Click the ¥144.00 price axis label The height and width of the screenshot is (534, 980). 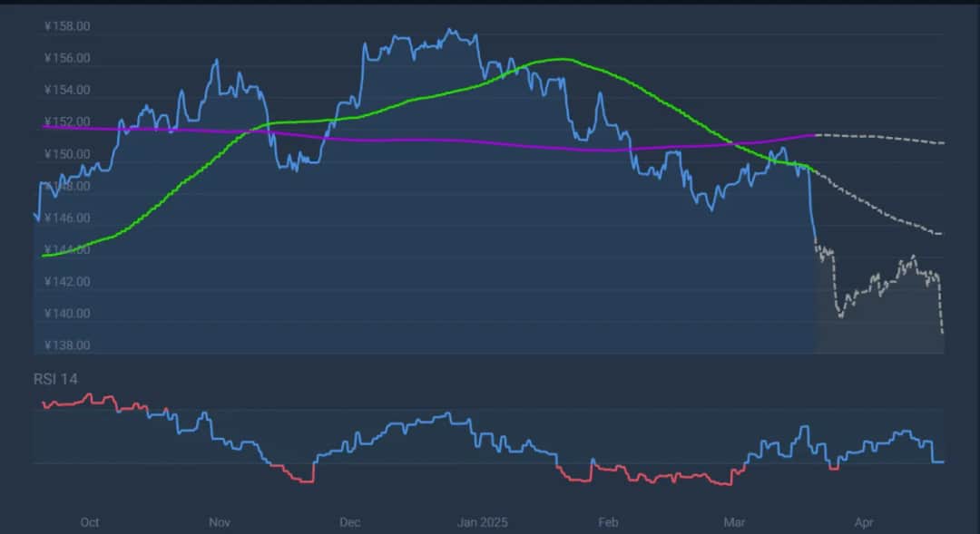pos(66,249)
